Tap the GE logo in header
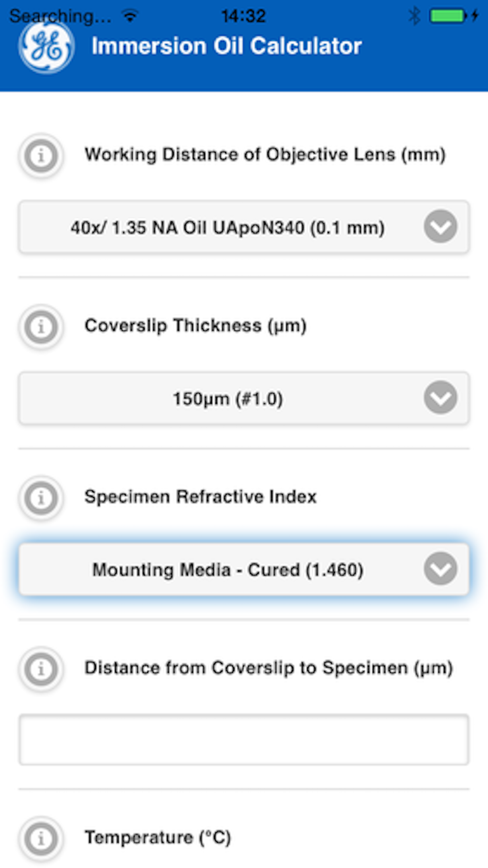 coord(46,46)
